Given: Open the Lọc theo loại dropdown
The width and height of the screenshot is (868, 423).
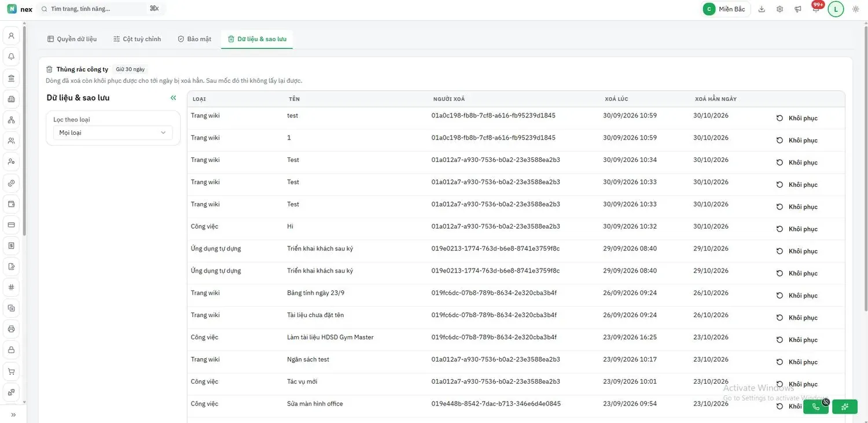Looking at the screenshot, I should pos(113,133).
